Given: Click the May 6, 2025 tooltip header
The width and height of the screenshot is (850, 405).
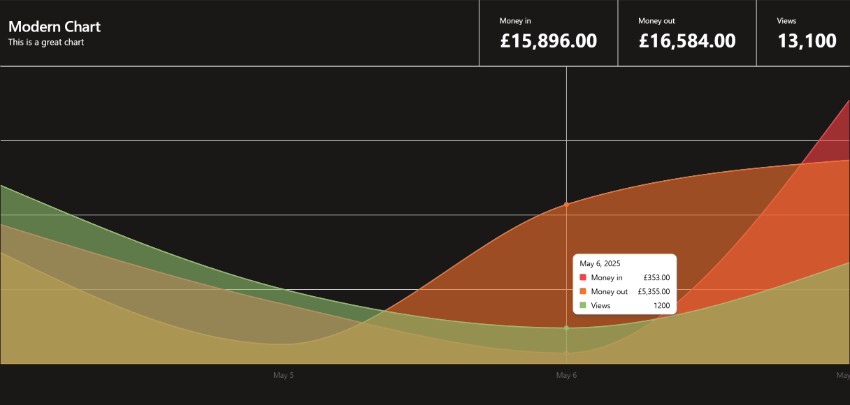Looking at the screenshot, I should (x=600, y=263).
